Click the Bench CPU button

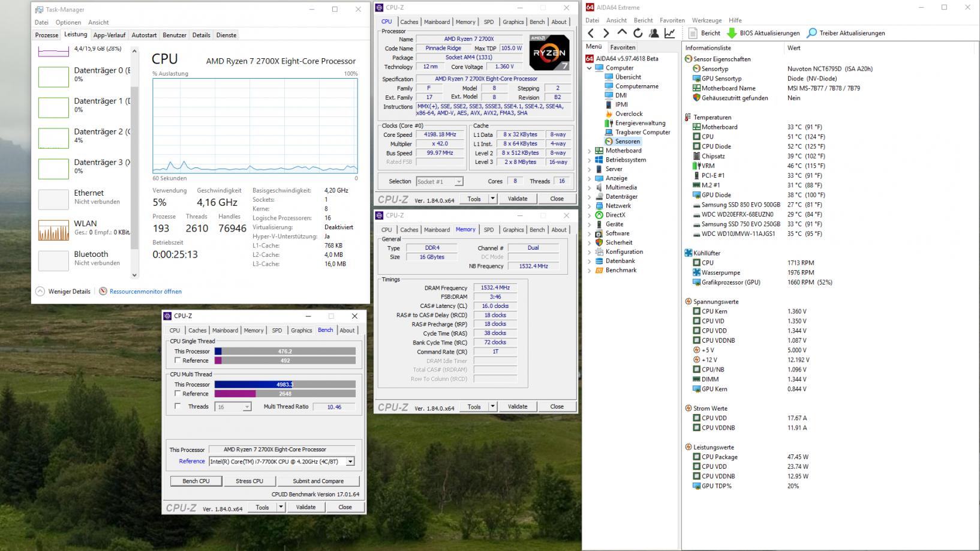click(x=196, y=481)
